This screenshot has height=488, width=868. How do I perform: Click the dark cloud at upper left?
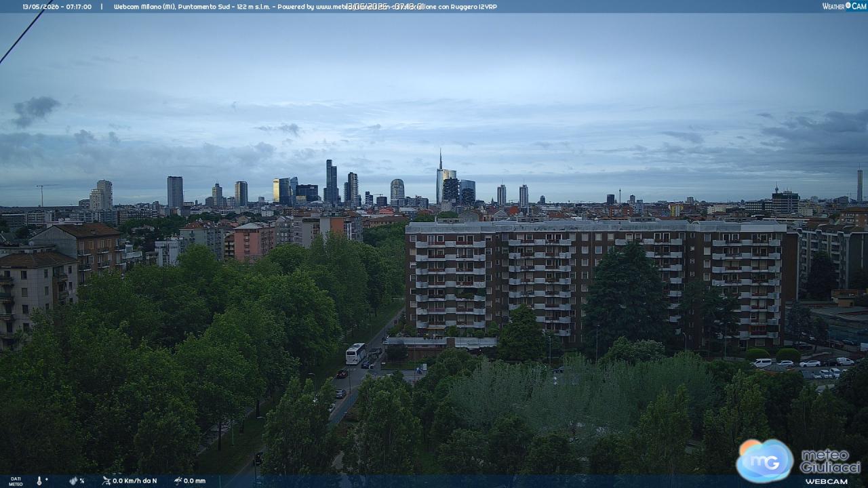[x=35, y=110]
